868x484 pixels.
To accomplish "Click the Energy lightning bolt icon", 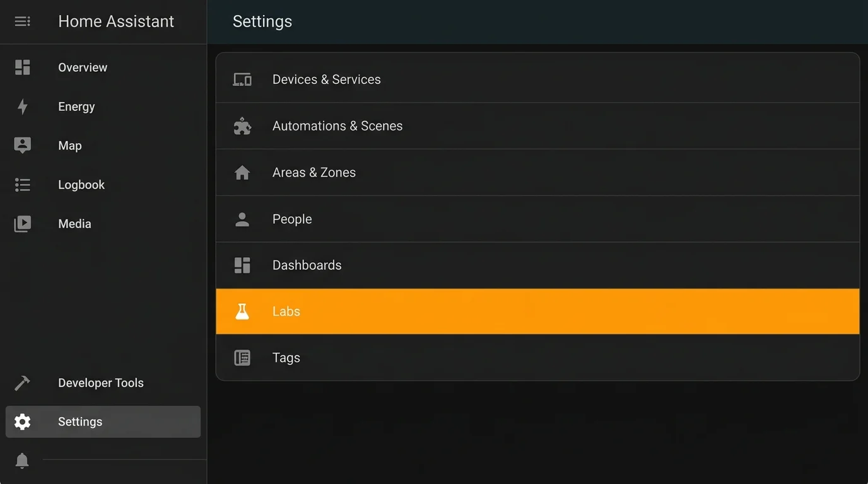I will [x=22, y=107].
